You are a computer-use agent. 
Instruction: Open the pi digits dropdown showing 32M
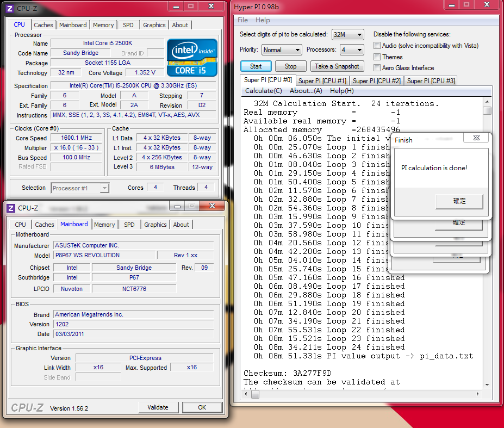pyautogui.click(x=348, y=34)
